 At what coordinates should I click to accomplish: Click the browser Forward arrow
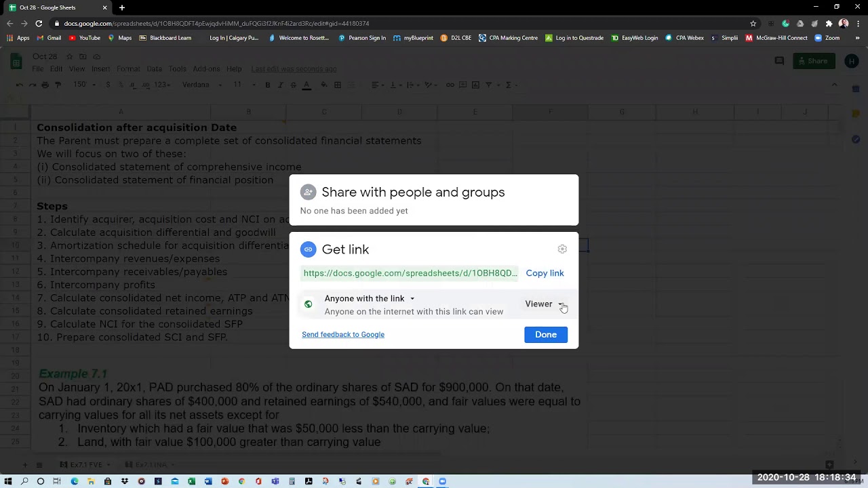[x=24, y=24]
